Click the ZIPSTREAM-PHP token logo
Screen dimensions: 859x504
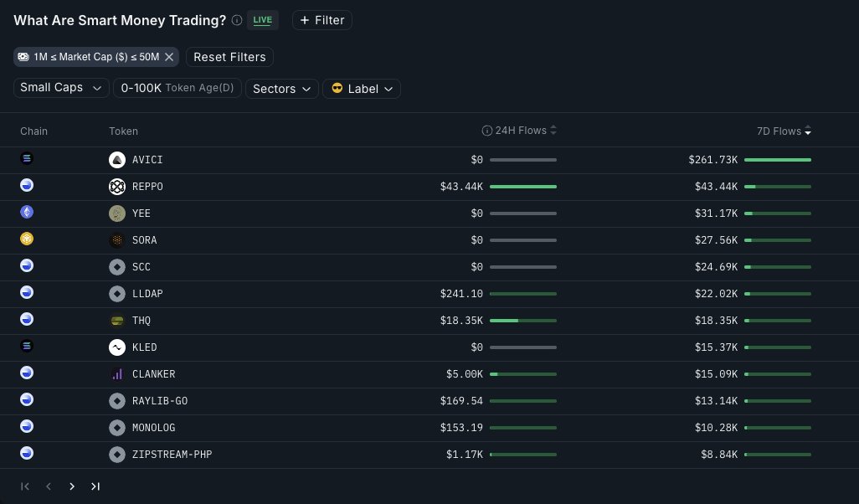117,455
